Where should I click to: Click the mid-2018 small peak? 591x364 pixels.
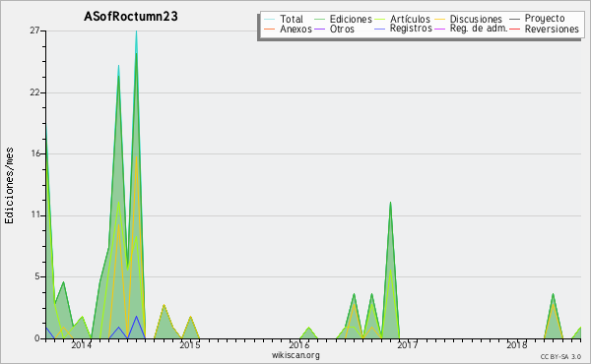click(x=553, y=295)
